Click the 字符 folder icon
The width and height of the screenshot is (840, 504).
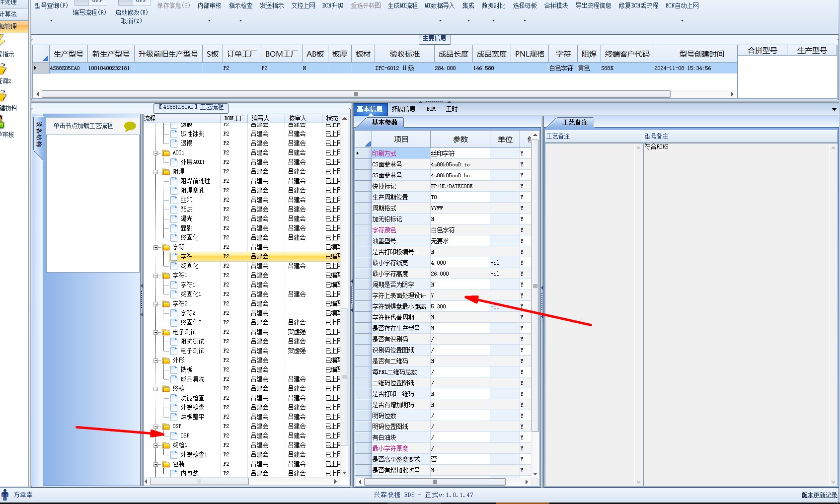(x=166, y=247)
